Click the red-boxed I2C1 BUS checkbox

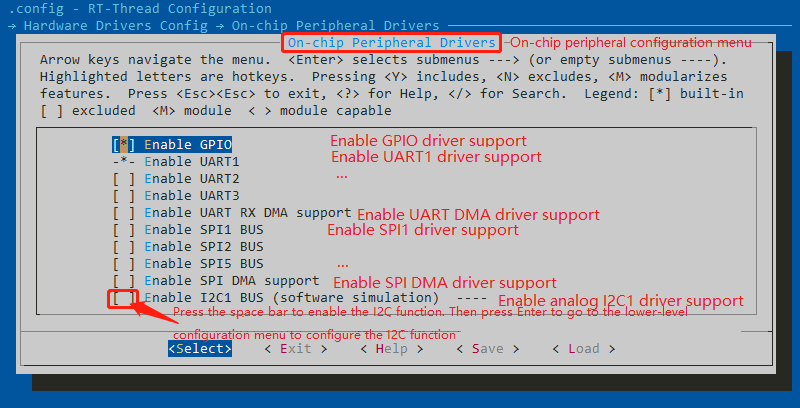(123, 298)
